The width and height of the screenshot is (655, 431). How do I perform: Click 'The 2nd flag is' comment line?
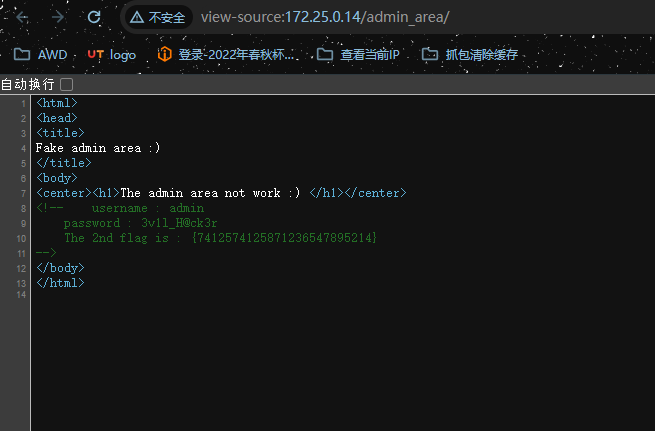221,238
